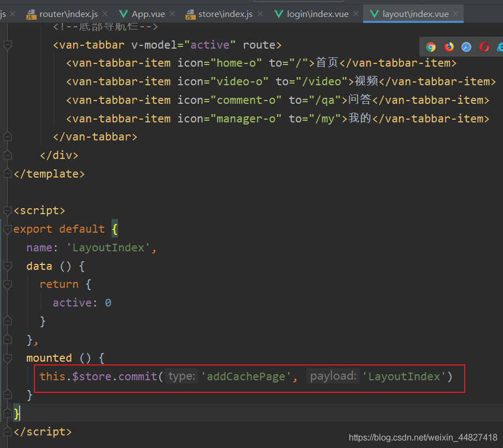Close the store\index.js tab

tap(260, 14)
